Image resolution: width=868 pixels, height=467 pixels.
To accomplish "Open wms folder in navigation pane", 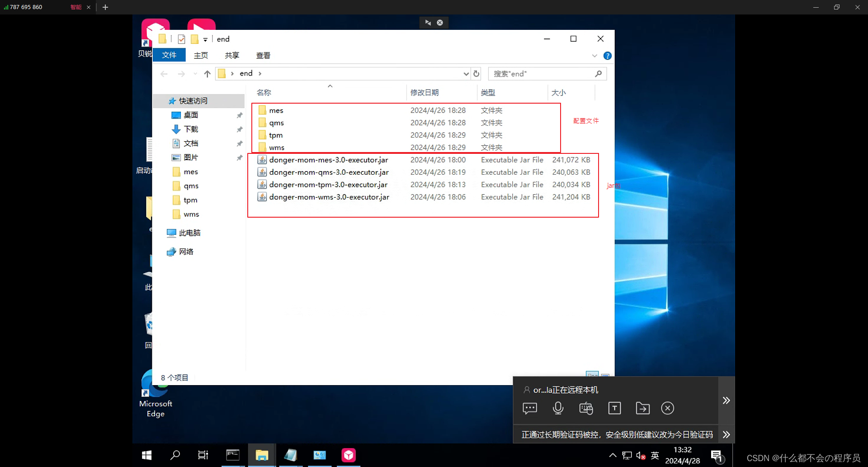I will (191, 214).
